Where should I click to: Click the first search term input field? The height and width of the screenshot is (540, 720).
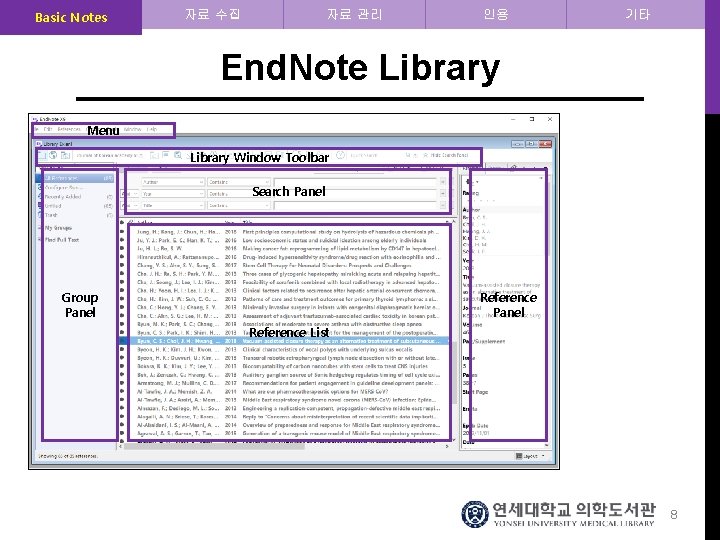point(356,182)
